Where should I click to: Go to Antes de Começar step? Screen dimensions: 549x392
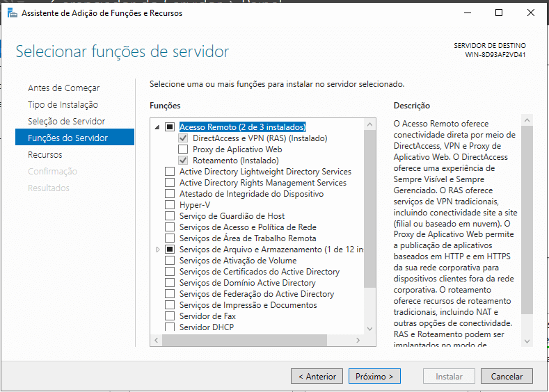(x=64, y=88)
